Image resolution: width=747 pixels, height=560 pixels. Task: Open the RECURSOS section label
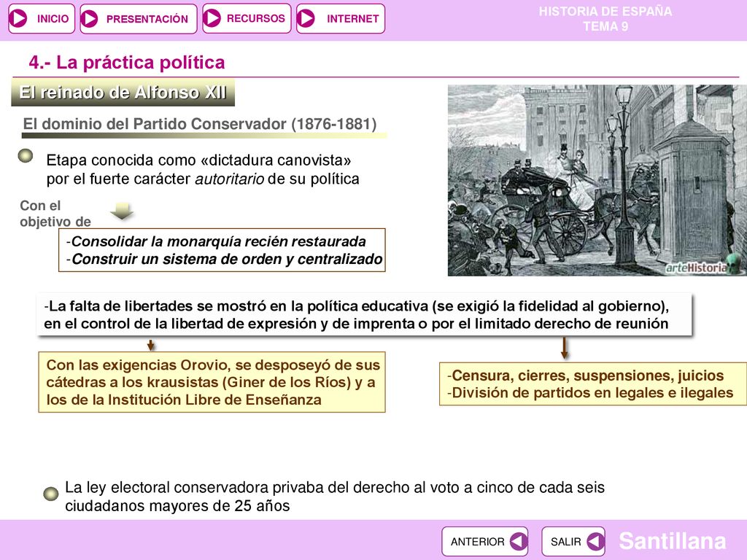point(255,18)
